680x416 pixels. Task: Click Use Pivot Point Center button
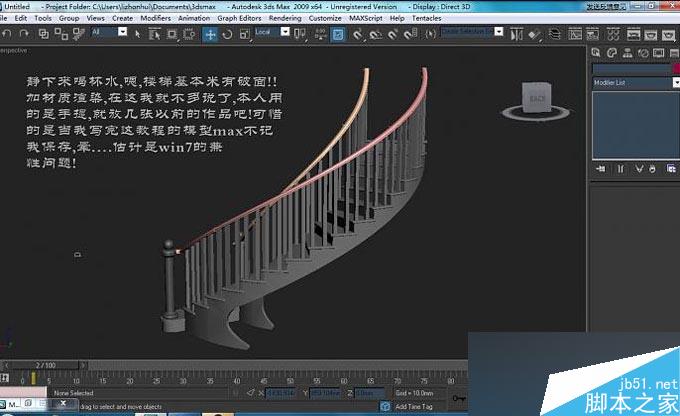[300, 34]
